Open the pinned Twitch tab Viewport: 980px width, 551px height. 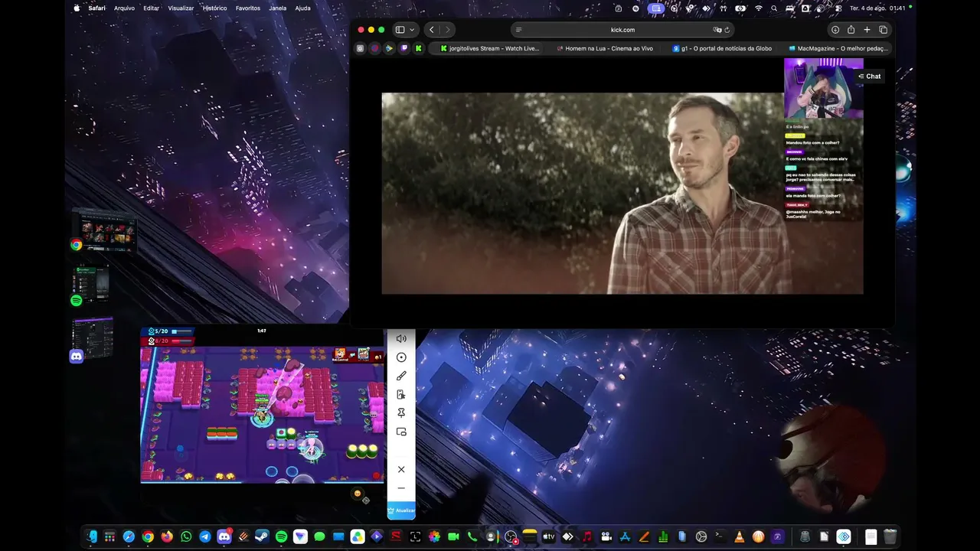(x=403, y=48)
